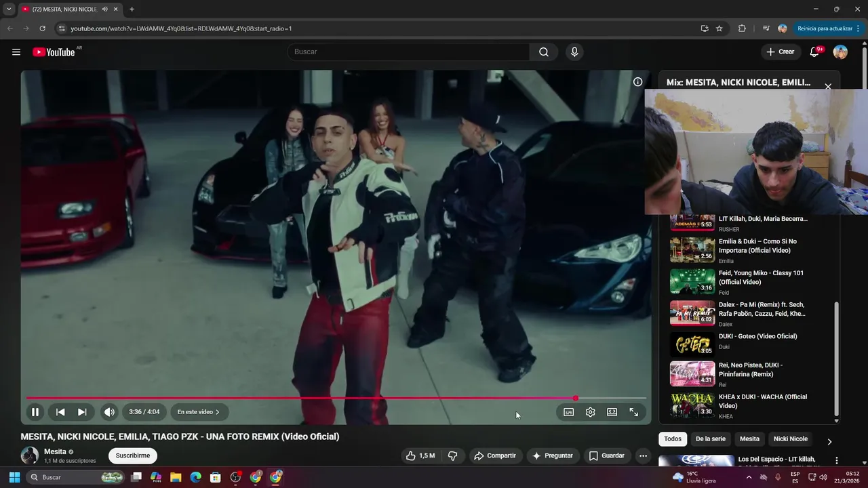Reload the page in Chrome
This screenshot has width=868, height=488.
(x=42, y=28)
